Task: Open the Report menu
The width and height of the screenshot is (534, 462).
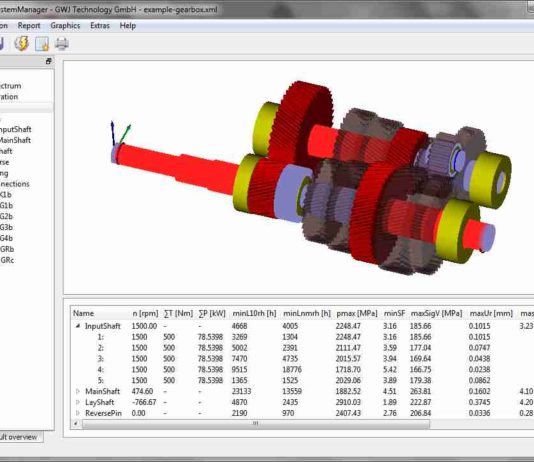Action: [29, 26]
